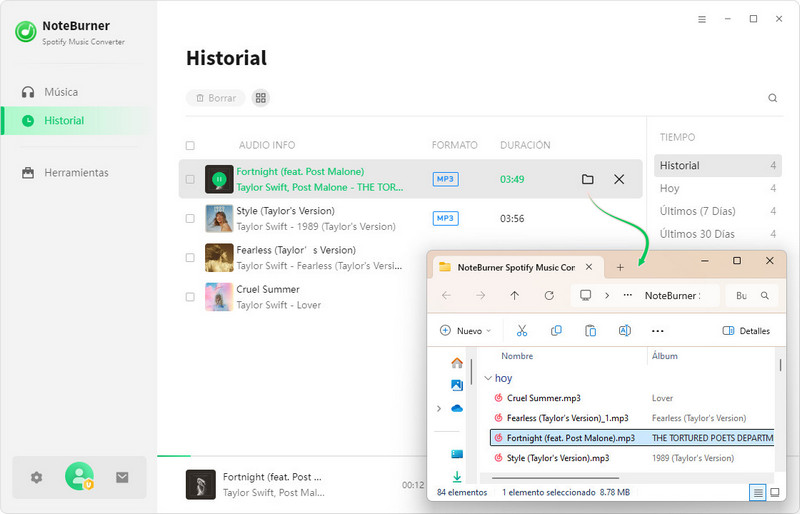Open Downloads icon in Explorer navigation pane

click(457, 476)
